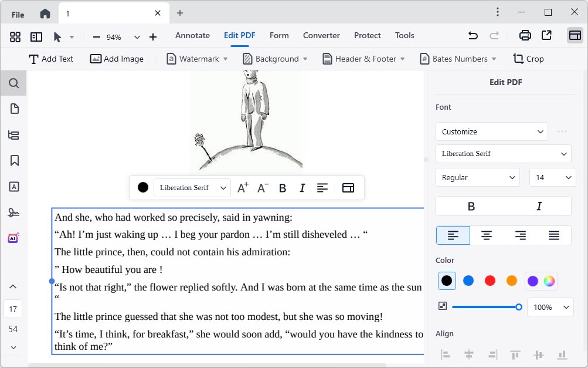This screenshot has height=368, width=588.
Task: Open the Converter tab
Action: pyautogui.click(x=321, y=35)
